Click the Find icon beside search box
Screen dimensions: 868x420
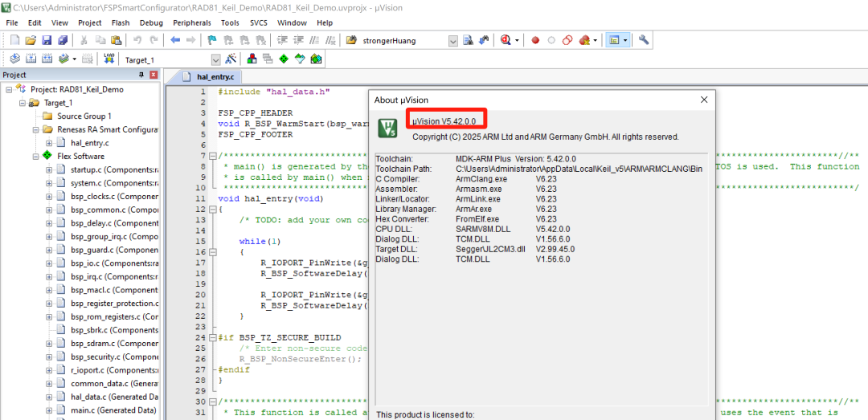468,40
